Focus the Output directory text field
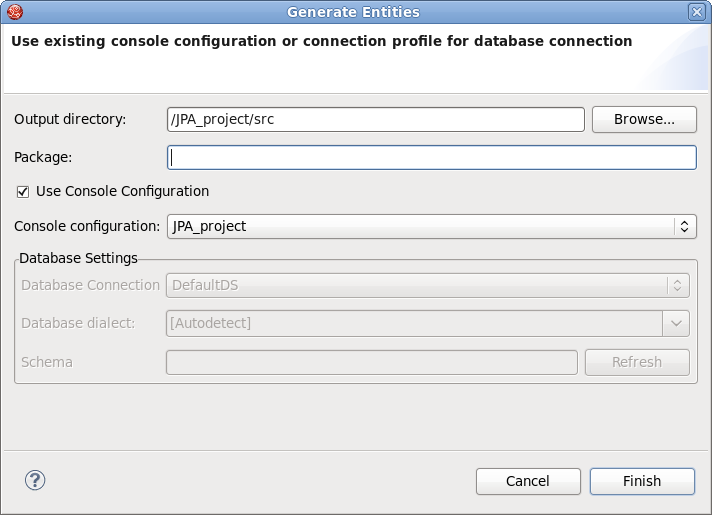712x515 pixels. coord(375,119)
